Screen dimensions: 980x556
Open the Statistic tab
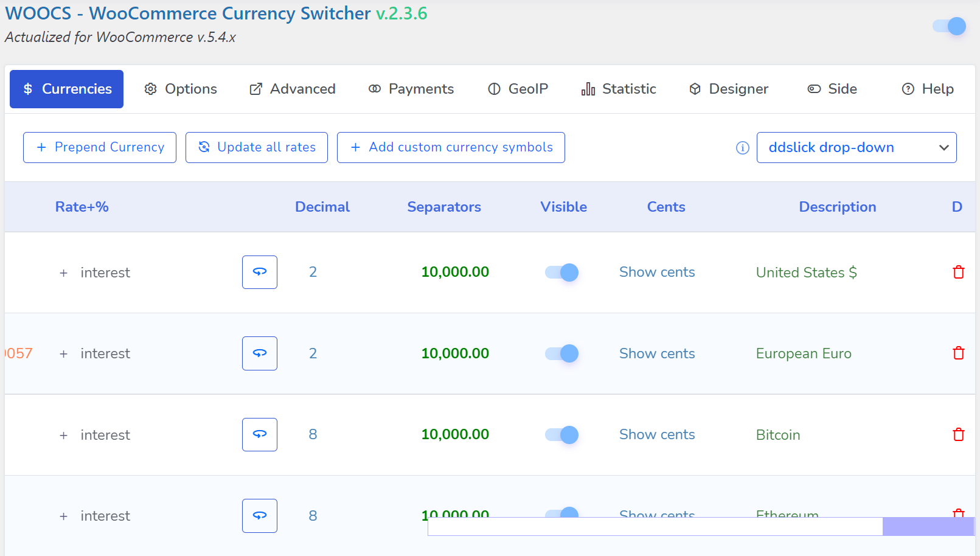point(619,89)
